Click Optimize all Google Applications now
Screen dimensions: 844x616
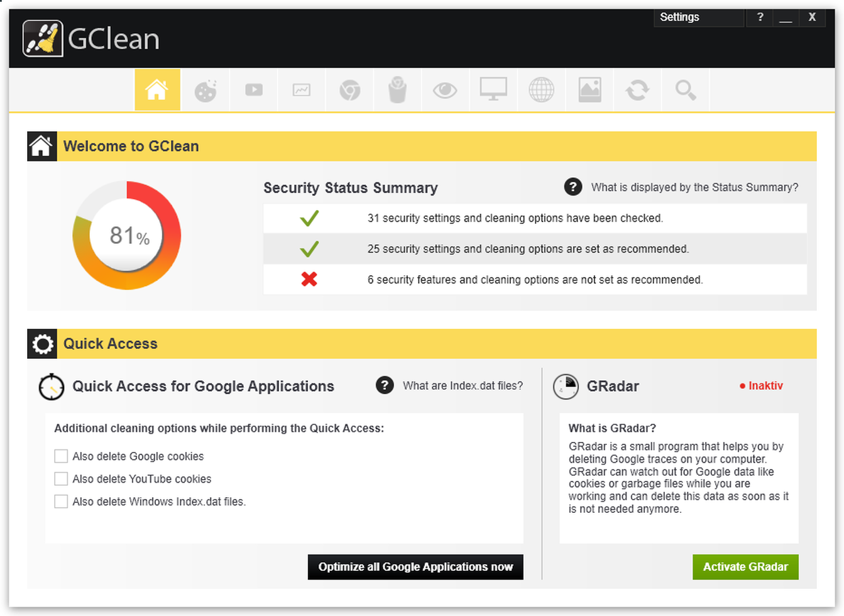tap(415, 567)
